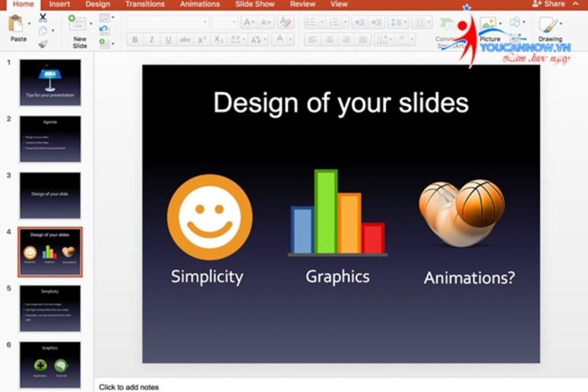Select the orange smiley face image
Image resolution: width=588 pixels, height=392 pixels.
click(x=210, y=218)
